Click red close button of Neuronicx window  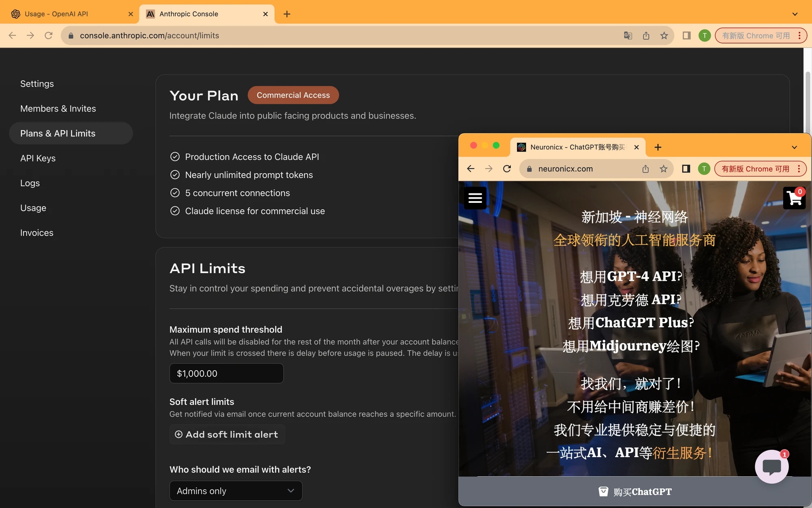pos(473,145)
